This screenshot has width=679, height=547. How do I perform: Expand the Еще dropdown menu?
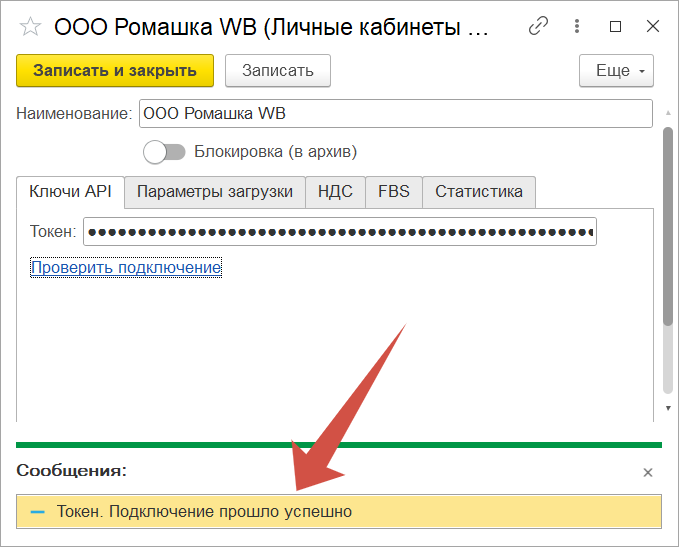pos(616,71)
